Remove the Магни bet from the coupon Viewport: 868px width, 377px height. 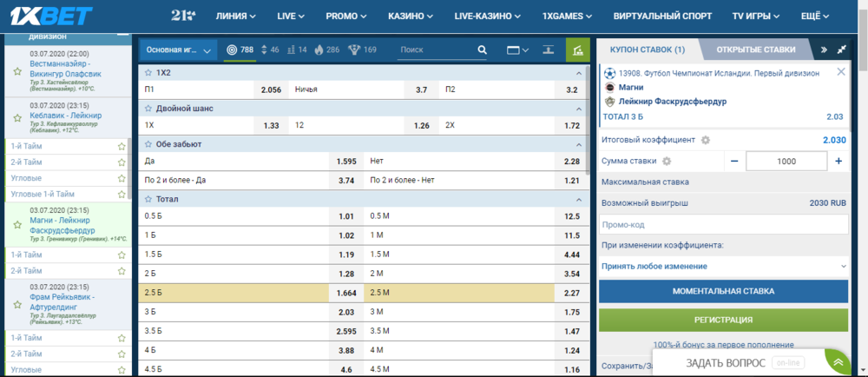pos(841,71)
